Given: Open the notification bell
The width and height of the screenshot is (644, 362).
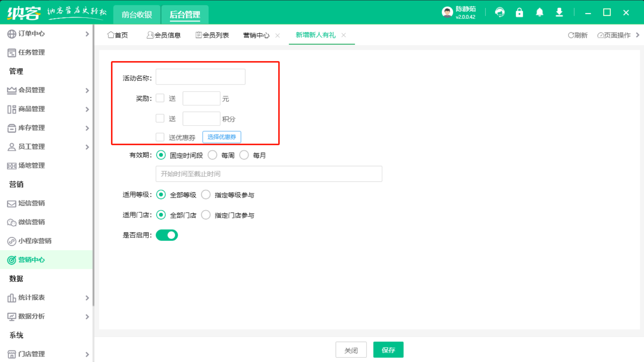Looking at the screenshot, I should [539, 12].
